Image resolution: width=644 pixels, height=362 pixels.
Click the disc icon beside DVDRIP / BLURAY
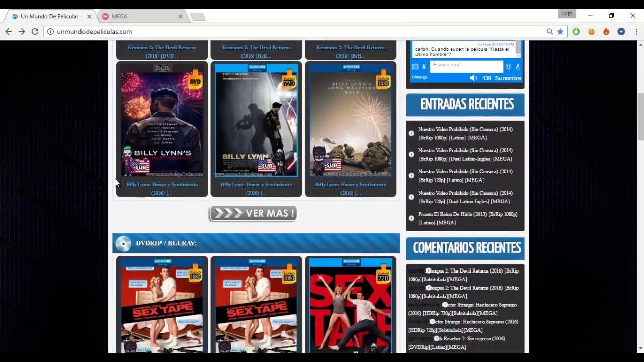tap(123, 243)
